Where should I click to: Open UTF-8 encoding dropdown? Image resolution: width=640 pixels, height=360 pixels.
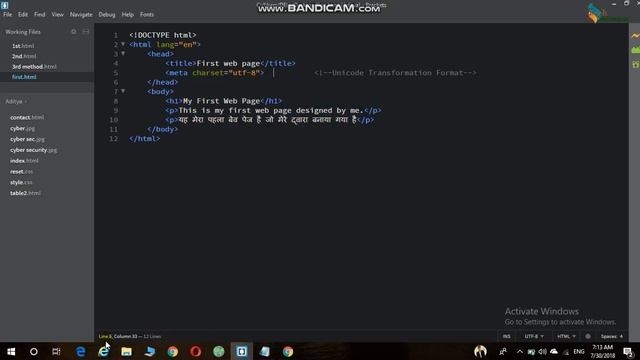click(534, 336)
